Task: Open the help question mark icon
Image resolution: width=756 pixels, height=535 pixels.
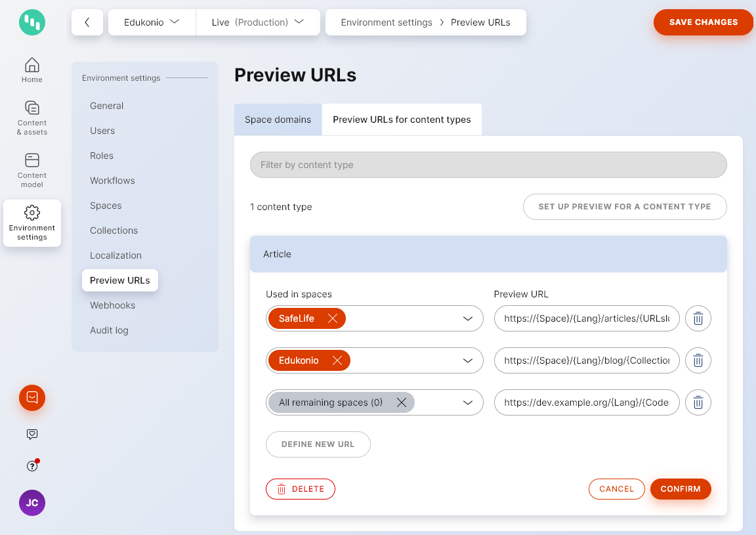Action: [x=31, y=465]
